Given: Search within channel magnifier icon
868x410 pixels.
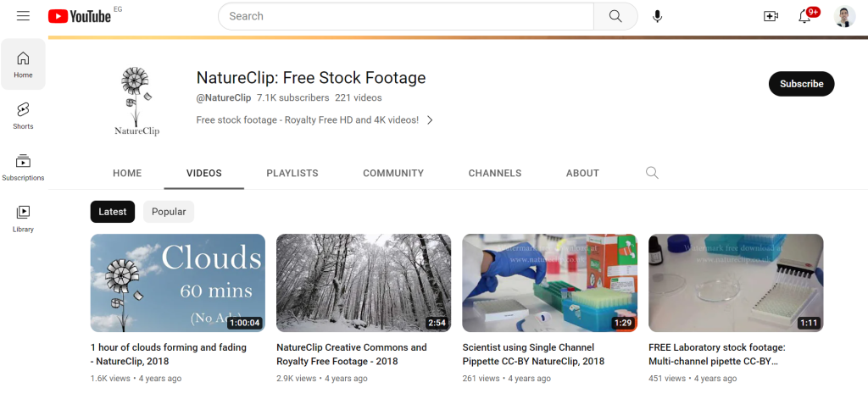Looking at the screenshot, I should pos(652,173).
